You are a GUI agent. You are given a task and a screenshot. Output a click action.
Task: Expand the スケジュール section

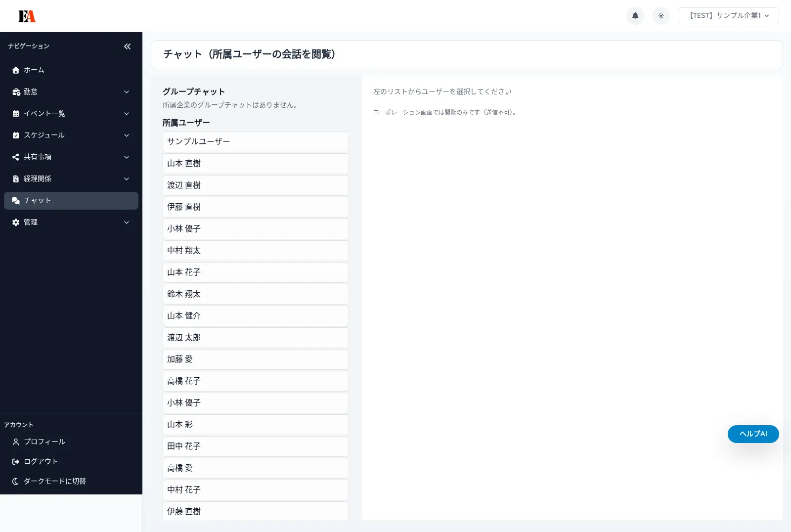(127, 135)
